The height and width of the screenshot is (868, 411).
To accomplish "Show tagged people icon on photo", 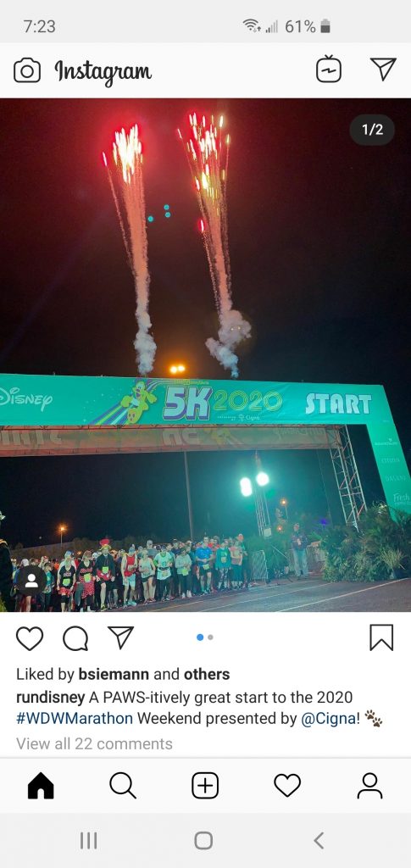I will (31, 580).
